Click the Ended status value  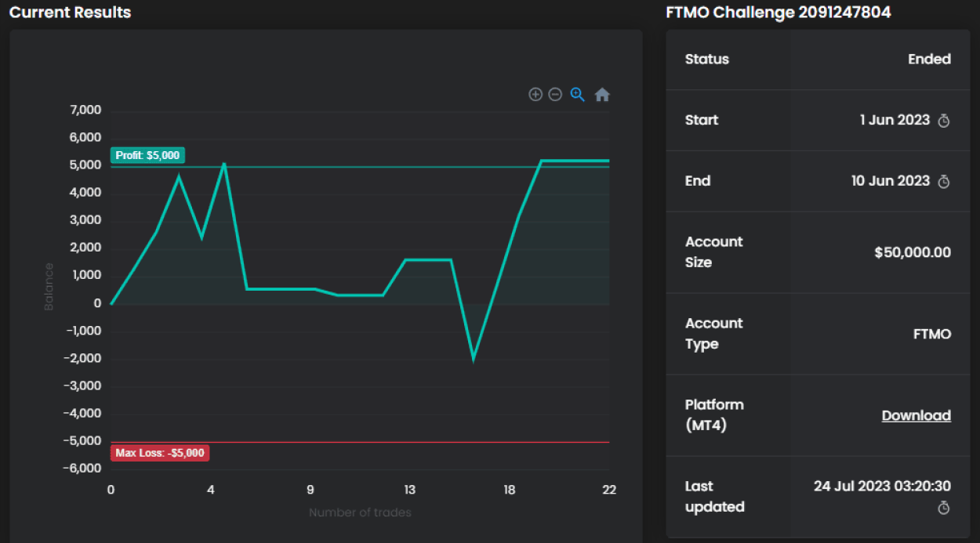point(929,60)
